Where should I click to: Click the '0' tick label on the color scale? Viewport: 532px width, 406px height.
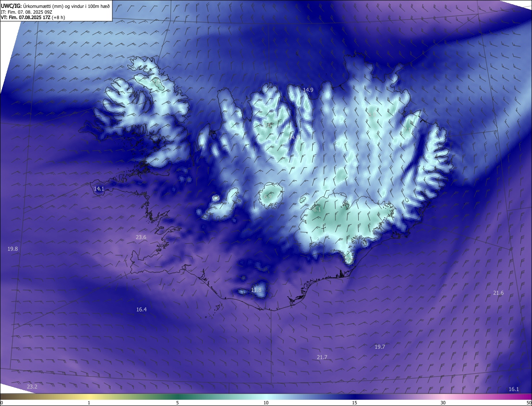point(2,403)
